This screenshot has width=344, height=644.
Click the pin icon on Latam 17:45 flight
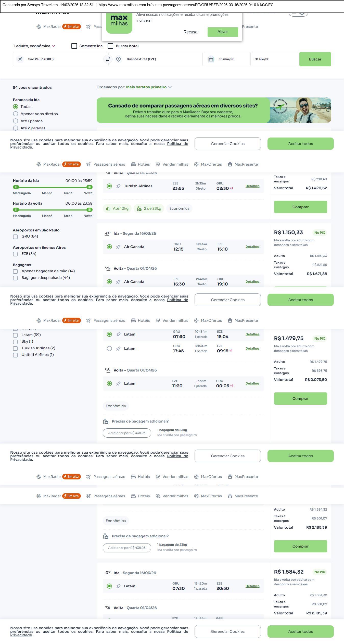118,349
